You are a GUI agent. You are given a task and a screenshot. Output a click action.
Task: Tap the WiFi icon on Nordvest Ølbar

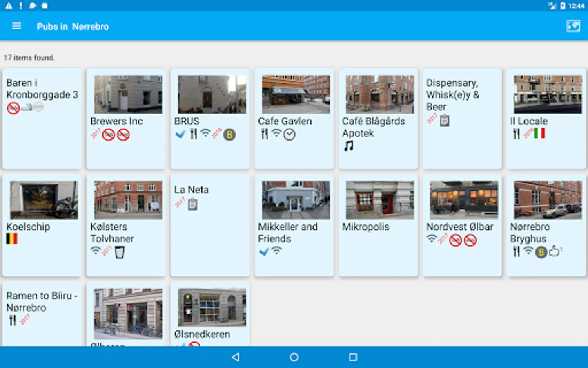432,238
